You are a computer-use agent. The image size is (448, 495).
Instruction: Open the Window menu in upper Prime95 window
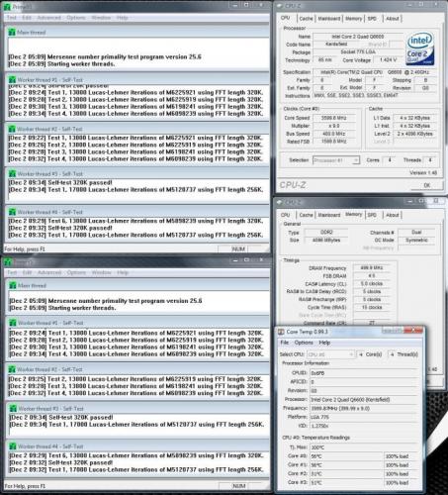tap(101, 18)
